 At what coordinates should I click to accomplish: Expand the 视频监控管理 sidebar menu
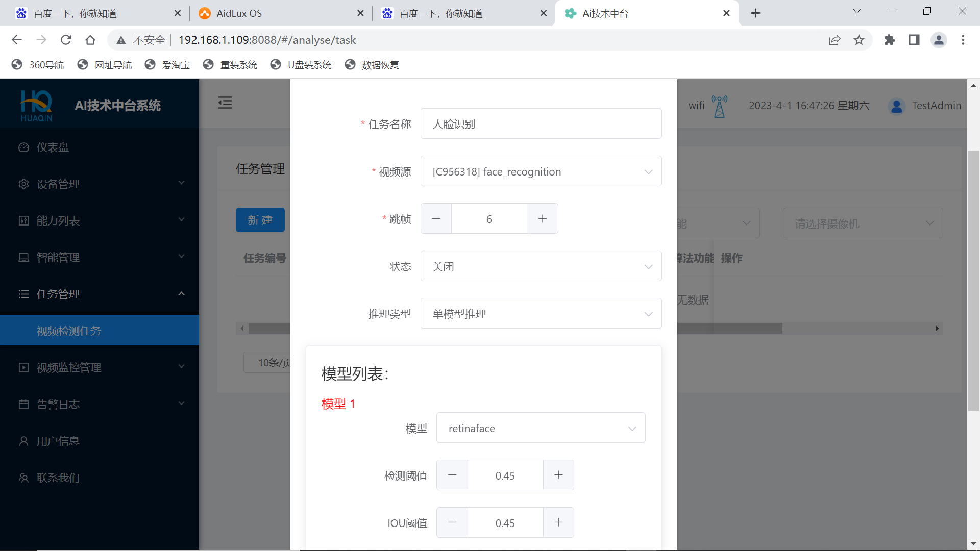coord(100,367)
